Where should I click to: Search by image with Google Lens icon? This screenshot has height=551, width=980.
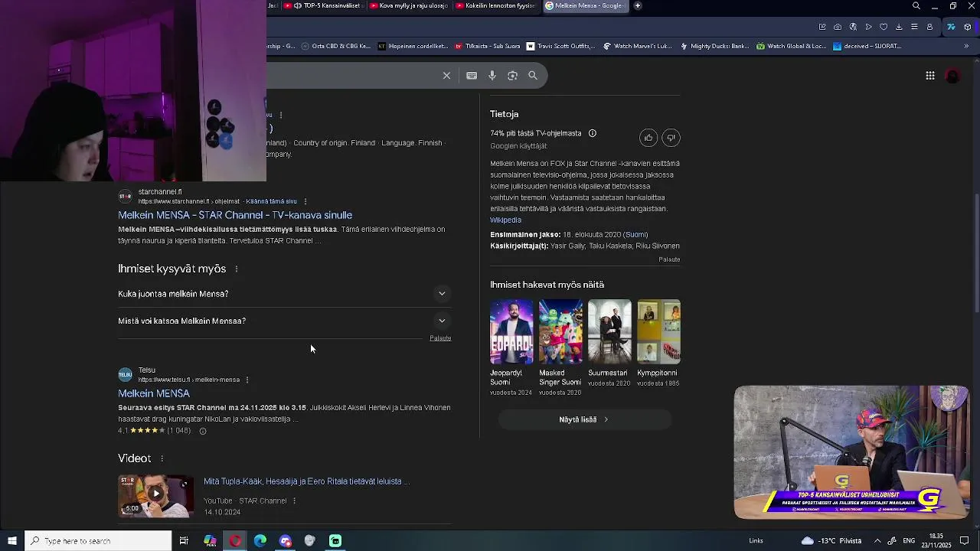(x=512, y=76)
